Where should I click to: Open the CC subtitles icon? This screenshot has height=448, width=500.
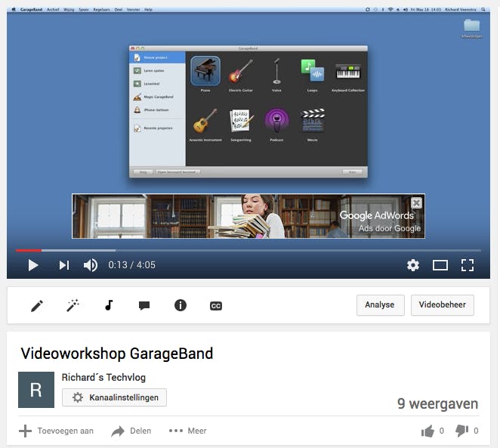(216, 306)
